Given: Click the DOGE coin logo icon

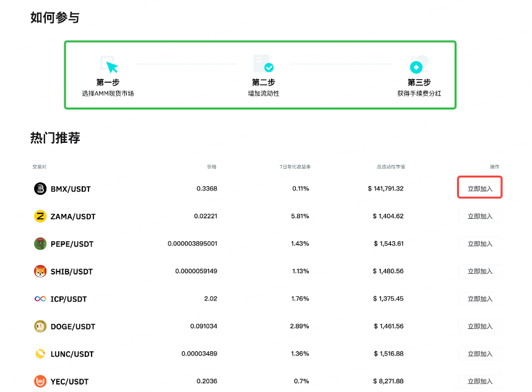Looking at the screenshot, I should click(x=40, y=326).
